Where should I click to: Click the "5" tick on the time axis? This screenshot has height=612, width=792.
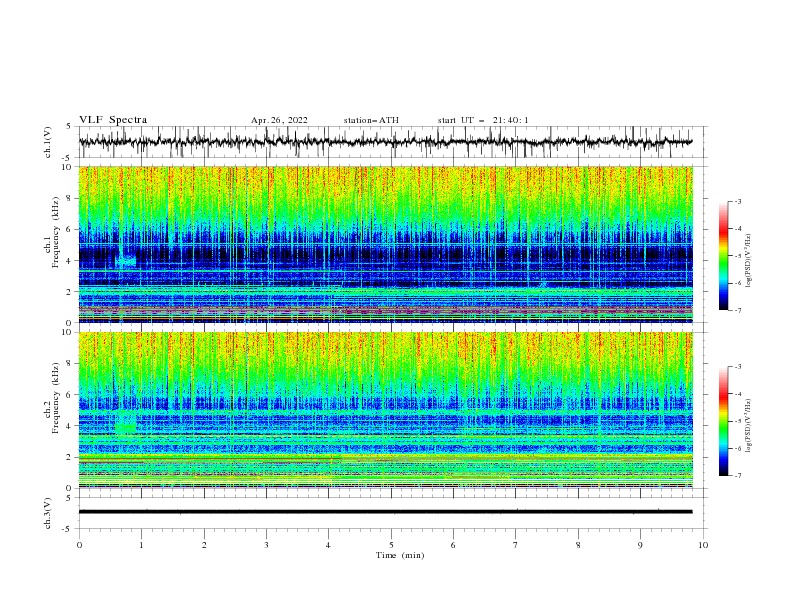391,545
